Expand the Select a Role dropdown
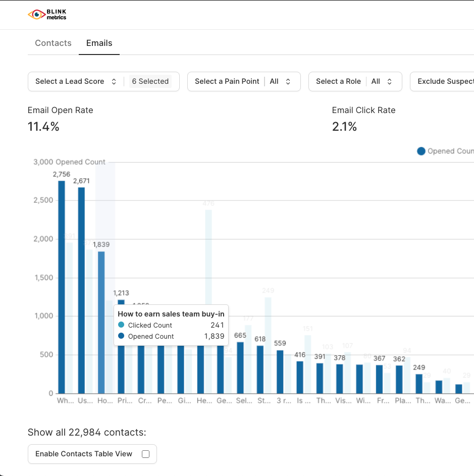 [354, 81]
